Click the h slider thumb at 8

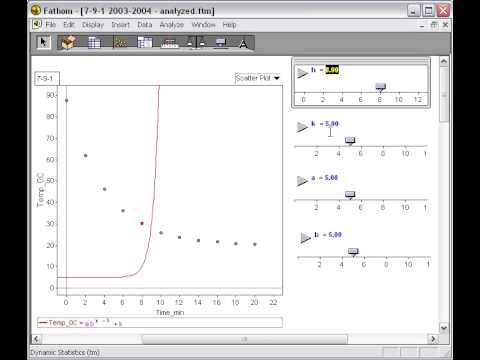coord(380,87)
